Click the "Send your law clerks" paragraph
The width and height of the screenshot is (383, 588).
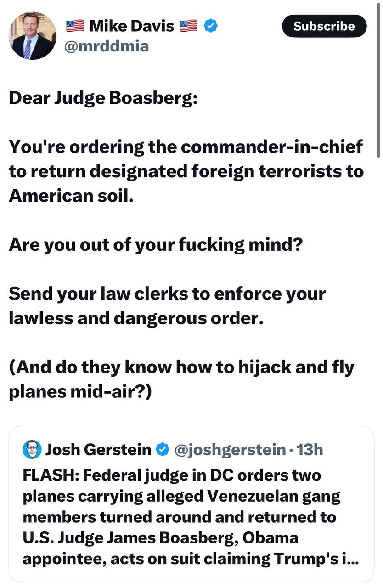pos(167,305)
